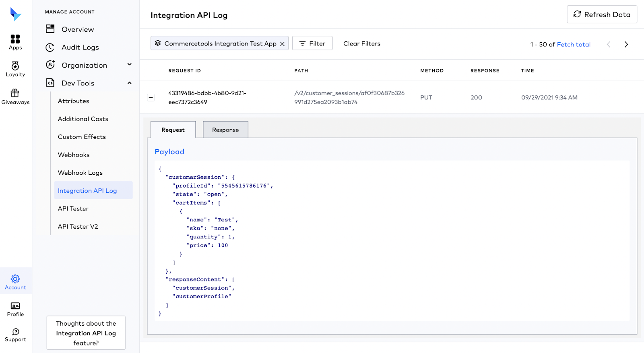Click the Dev Tools code icon

pos(50,83)
